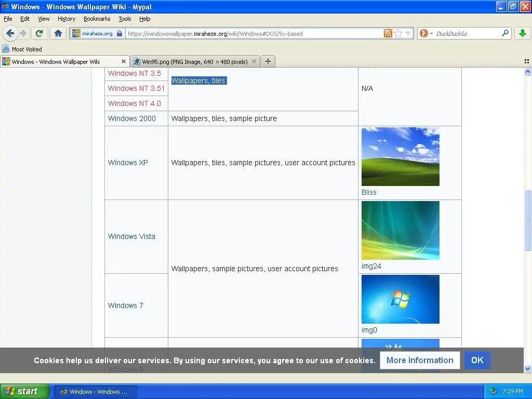Click the img0 caption text
Viewport: 532px width, 399px height.
[369, 330]
